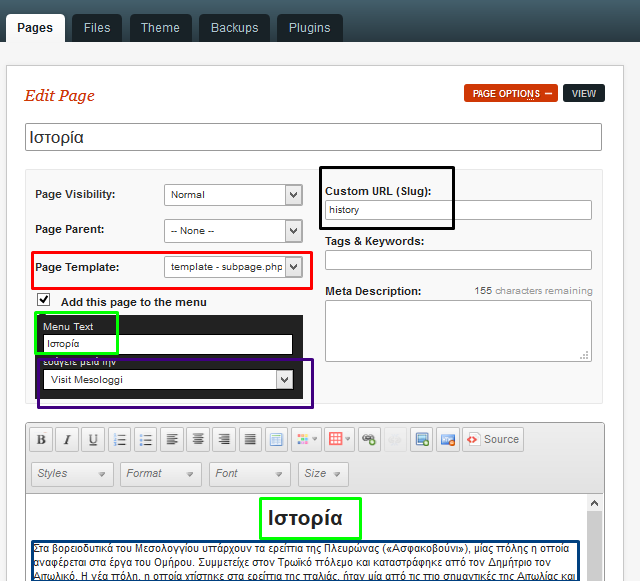Open the Format dropdown
Image resolution: width=640 pixels, height=581 pixels.
coord(161,474)
